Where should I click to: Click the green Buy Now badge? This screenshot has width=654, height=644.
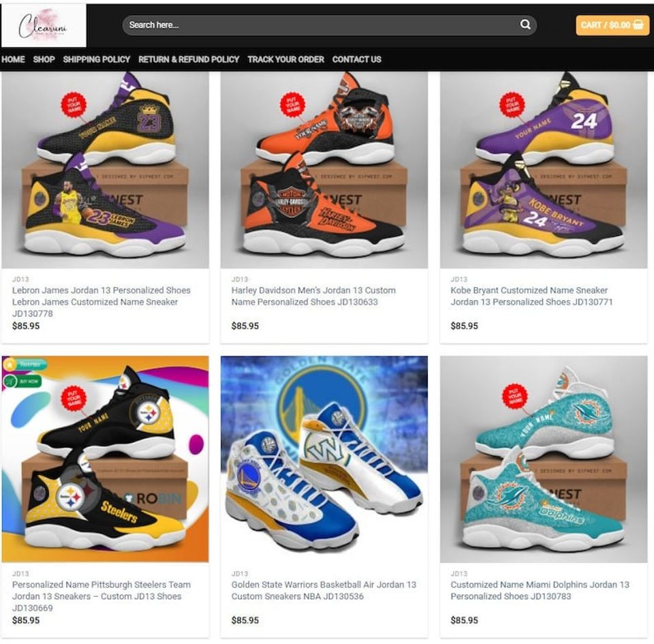point(22,381)
